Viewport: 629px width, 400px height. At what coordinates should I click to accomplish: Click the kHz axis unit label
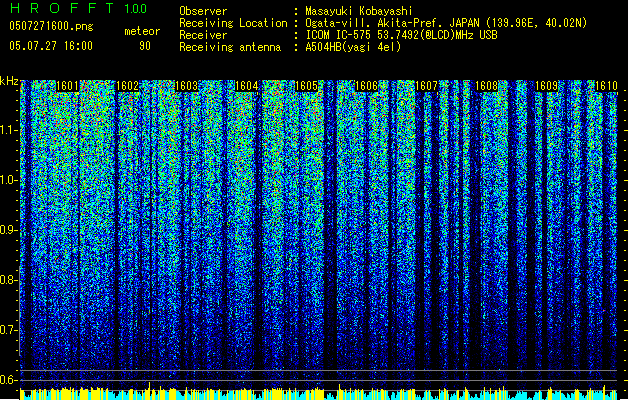9,81
